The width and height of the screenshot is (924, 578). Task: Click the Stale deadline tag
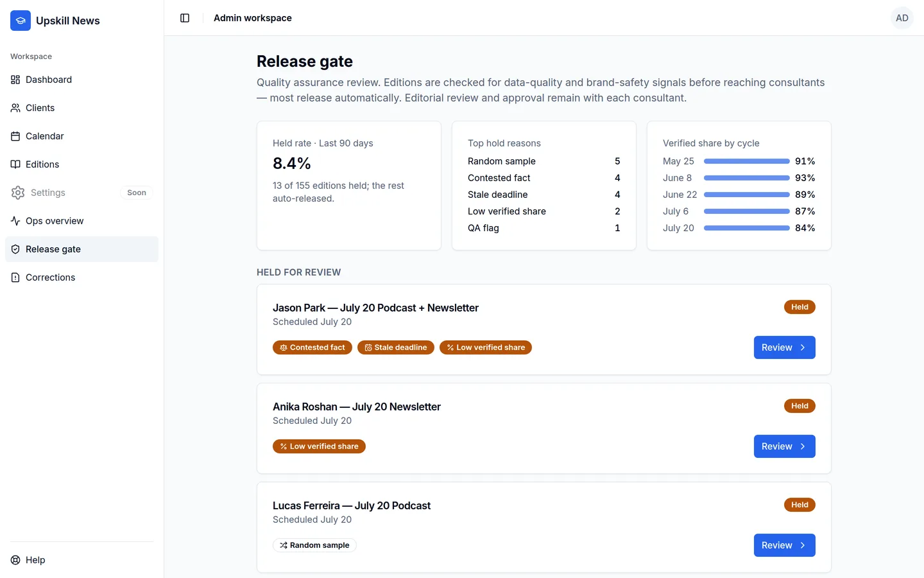396,347
